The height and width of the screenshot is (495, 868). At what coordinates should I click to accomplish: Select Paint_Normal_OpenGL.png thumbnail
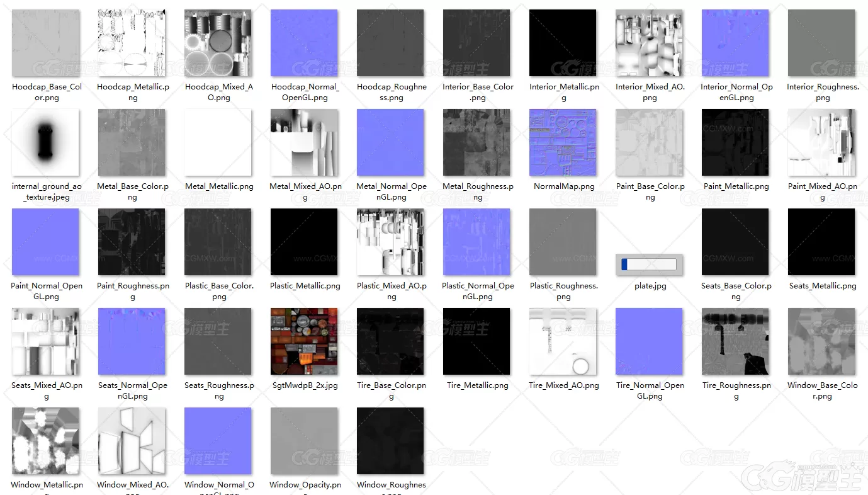coord(45,242)
